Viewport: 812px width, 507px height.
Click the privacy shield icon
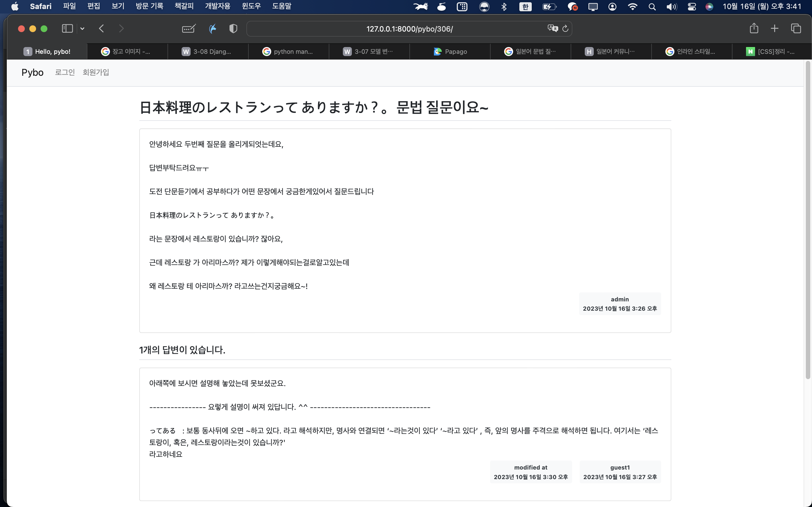[x=233, y=29]
